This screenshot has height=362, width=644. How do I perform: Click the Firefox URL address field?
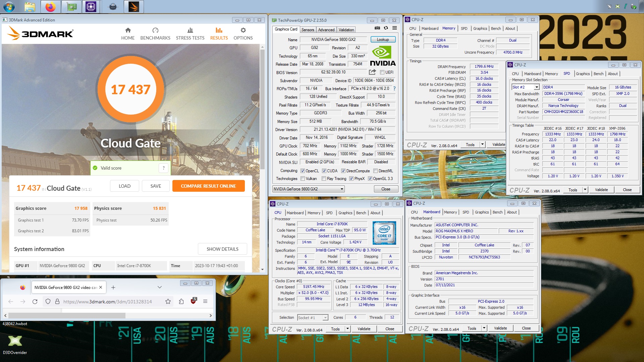click(x=107, y=302)
